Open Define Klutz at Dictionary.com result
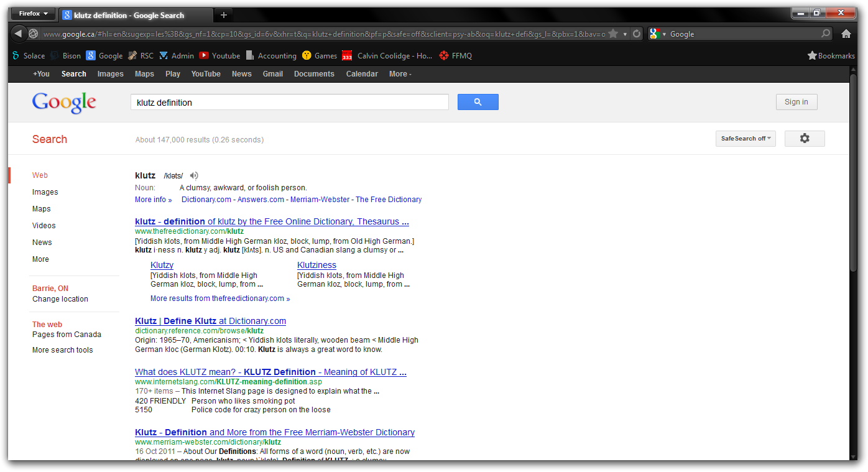868x472 pixels. pos(210,321)
